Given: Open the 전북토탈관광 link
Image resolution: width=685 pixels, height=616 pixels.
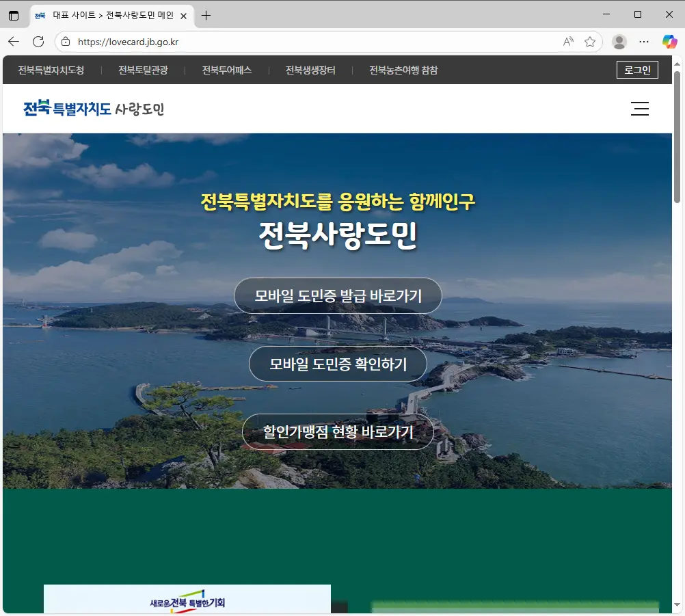Looking at the screenshot, I should tap(144, 70).
